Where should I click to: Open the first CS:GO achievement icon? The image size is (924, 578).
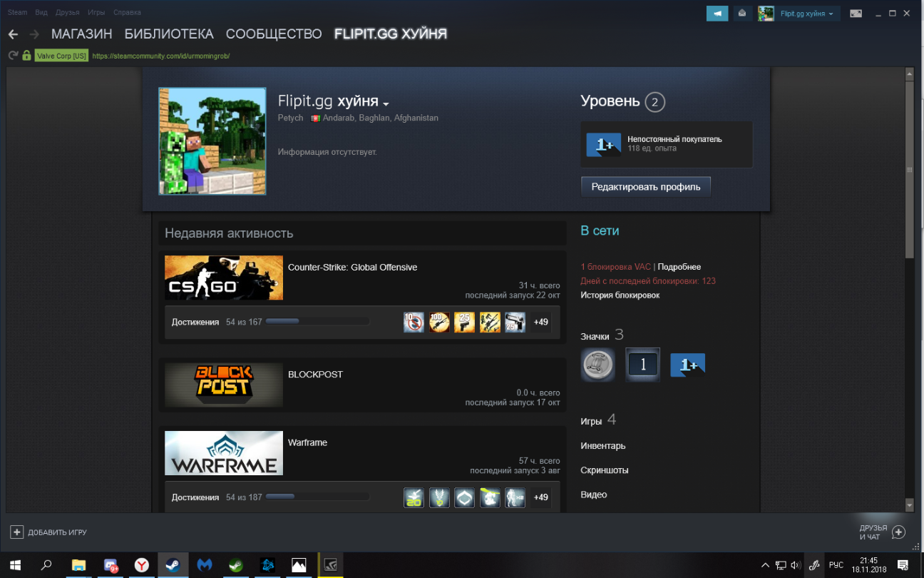tap(414, 322)
